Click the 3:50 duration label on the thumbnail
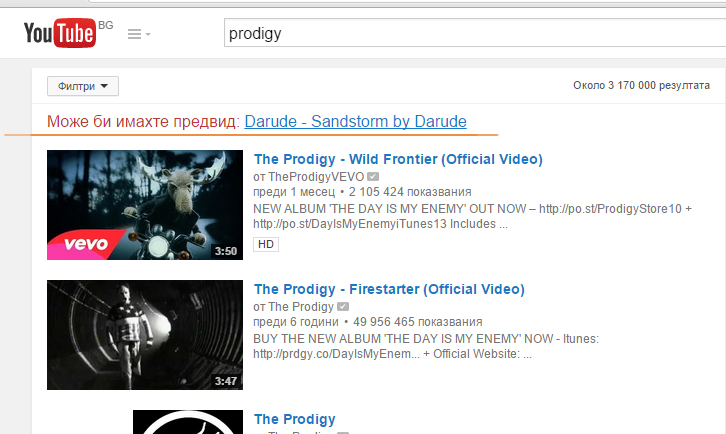Viewport: 726px width, 434px height. tap(226, 251)
